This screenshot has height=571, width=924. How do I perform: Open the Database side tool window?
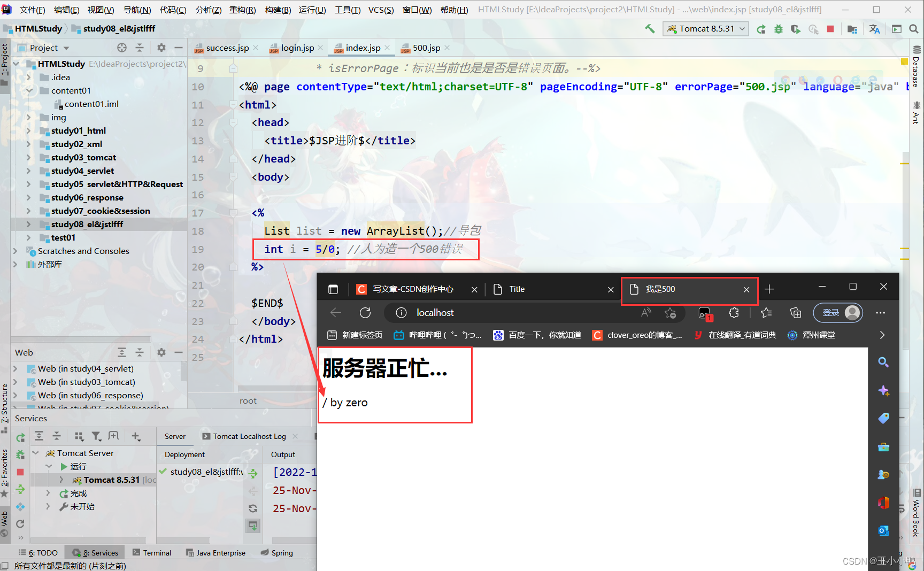(x=917, y=66)
